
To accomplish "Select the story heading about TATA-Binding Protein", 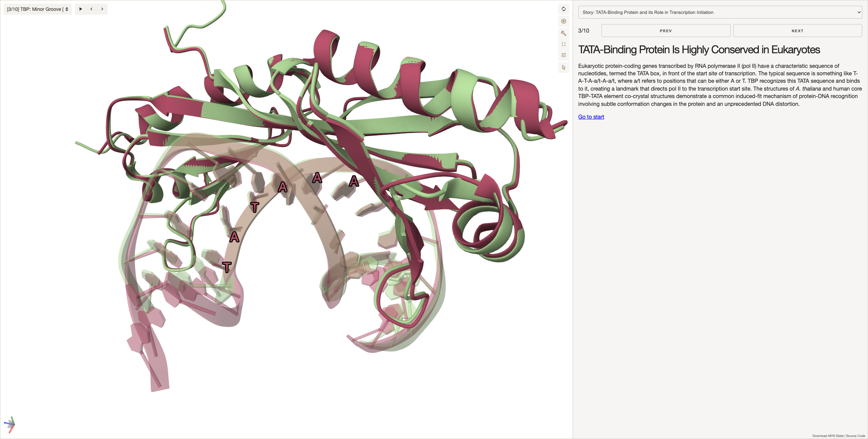I will pyautogui.click(x=699, y=50).
